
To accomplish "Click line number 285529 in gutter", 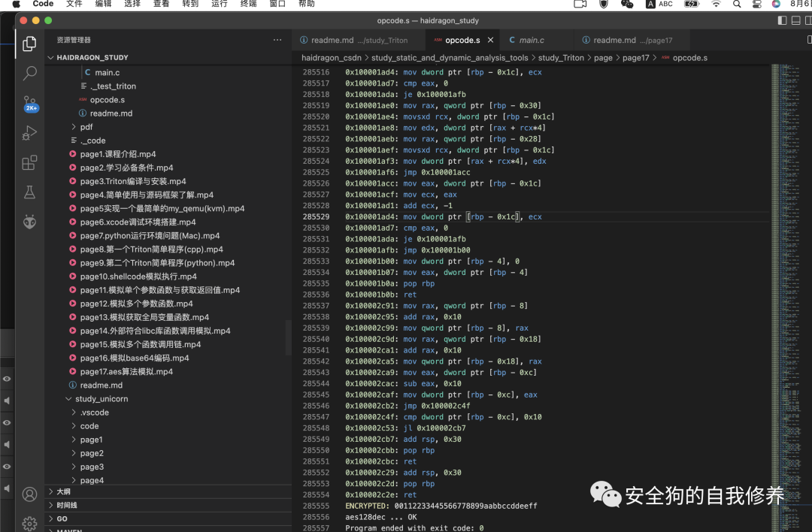I will pyautogui.click(x=316, y=217).
